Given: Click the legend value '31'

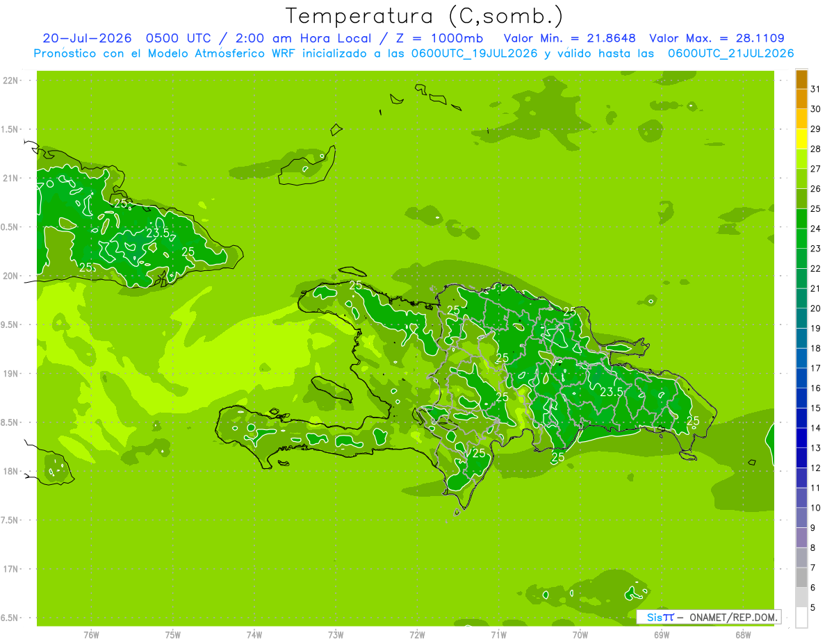Looking at the screenshot, I should [816, 88].
